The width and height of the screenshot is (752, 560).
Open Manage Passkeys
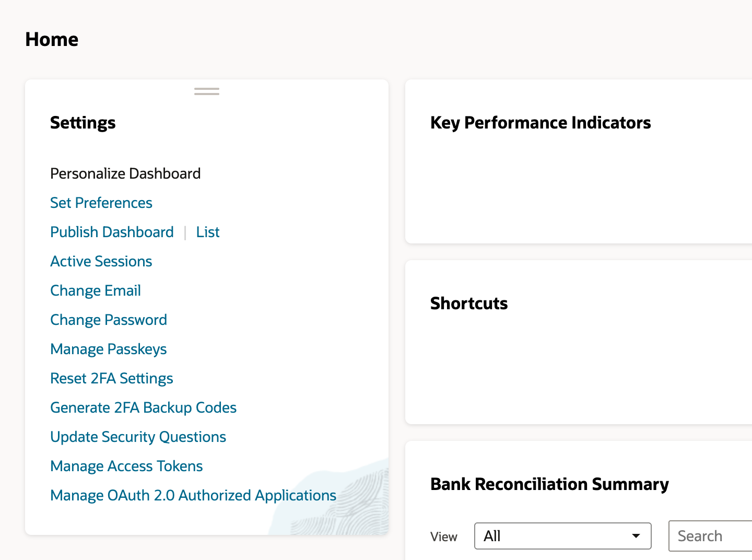109,349
